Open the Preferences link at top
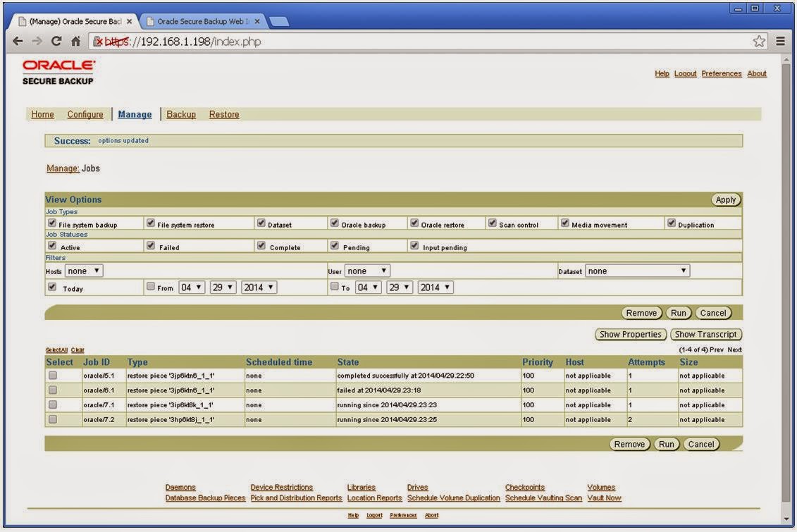The height and width of the screenshot is (532, 797). [x=722, y=74]
